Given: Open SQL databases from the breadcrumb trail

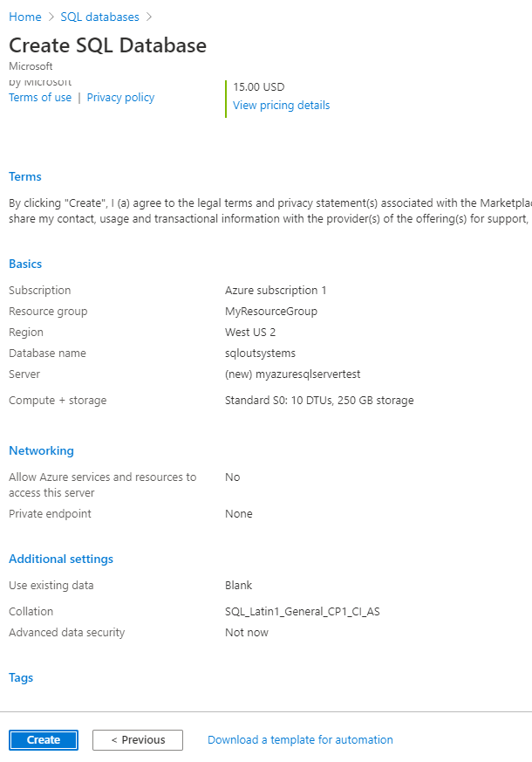Looking at the screenshot, I should [99, 17].
